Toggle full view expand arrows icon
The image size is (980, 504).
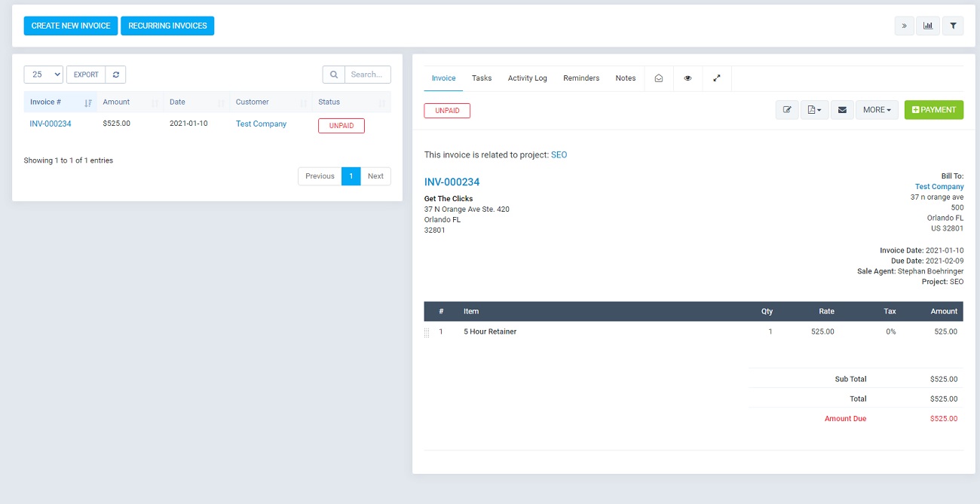717,78
